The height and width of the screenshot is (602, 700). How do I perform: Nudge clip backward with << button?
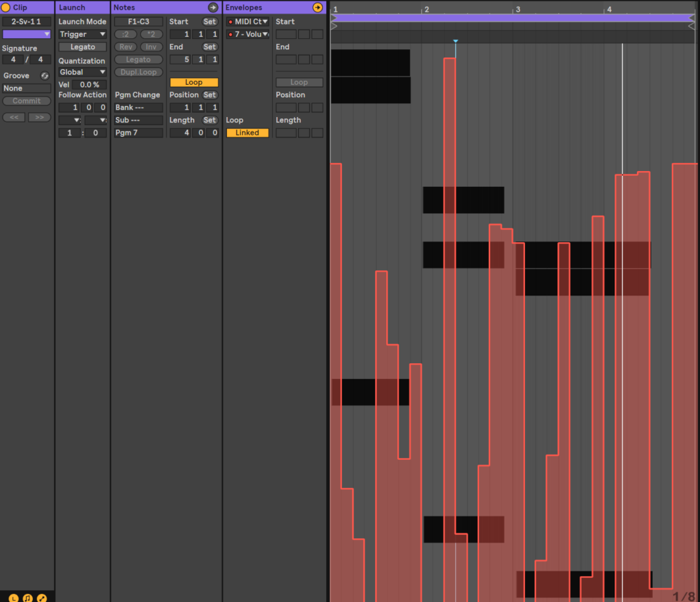tap(14, 117)
